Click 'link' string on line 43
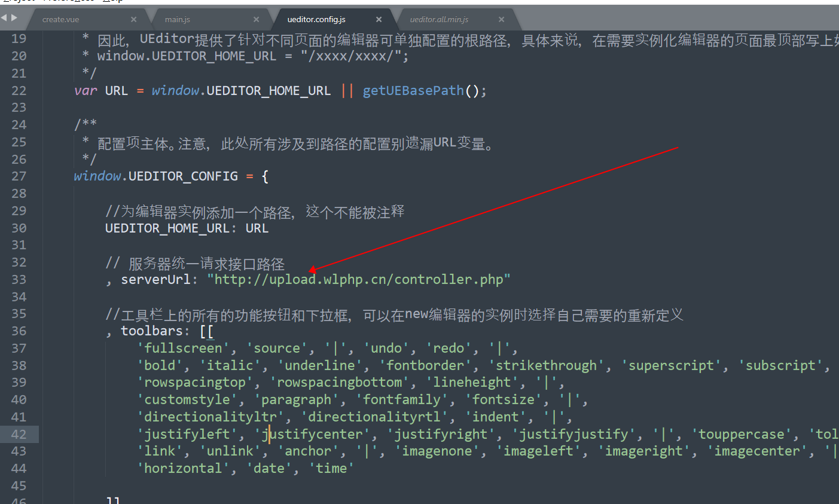 click(160, 451)
